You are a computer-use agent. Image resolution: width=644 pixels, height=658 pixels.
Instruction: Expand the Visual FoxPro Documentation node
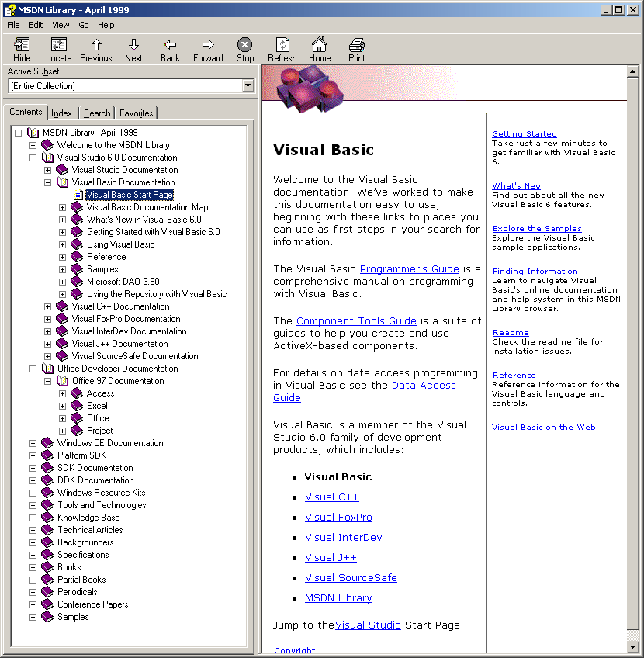point(48,319)
